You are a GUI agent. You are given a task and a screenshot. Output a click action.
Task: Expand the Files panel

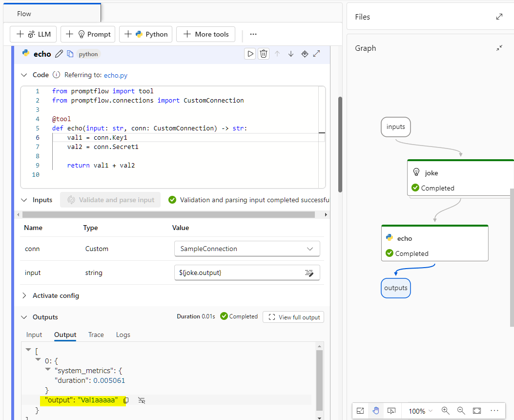pos(499,17)
